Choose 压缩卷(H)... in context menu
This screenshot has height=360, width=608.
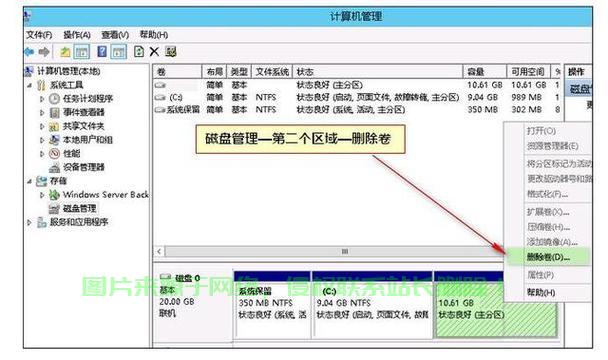point(548,227)
